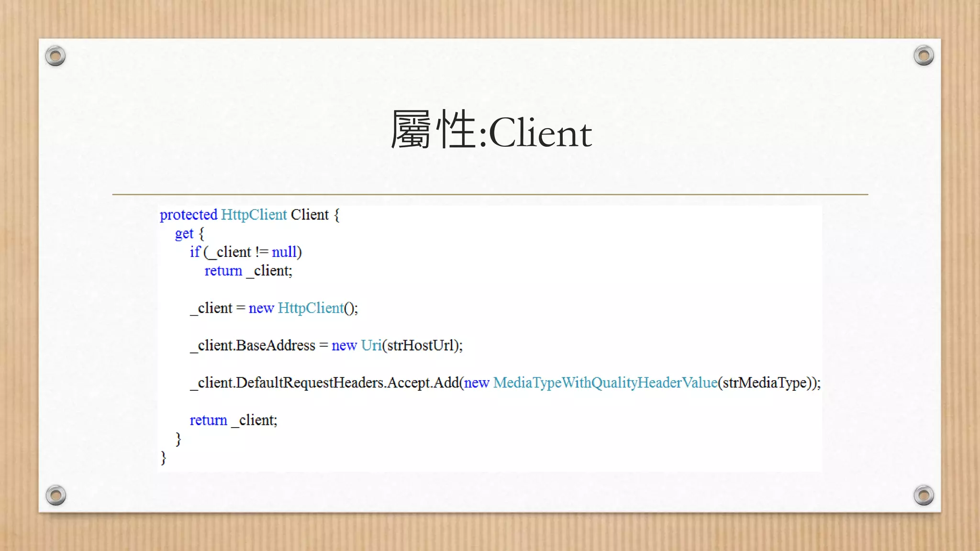Click 'MediaTypeWithQualityHeaderValue' type name

coord(605,383)
